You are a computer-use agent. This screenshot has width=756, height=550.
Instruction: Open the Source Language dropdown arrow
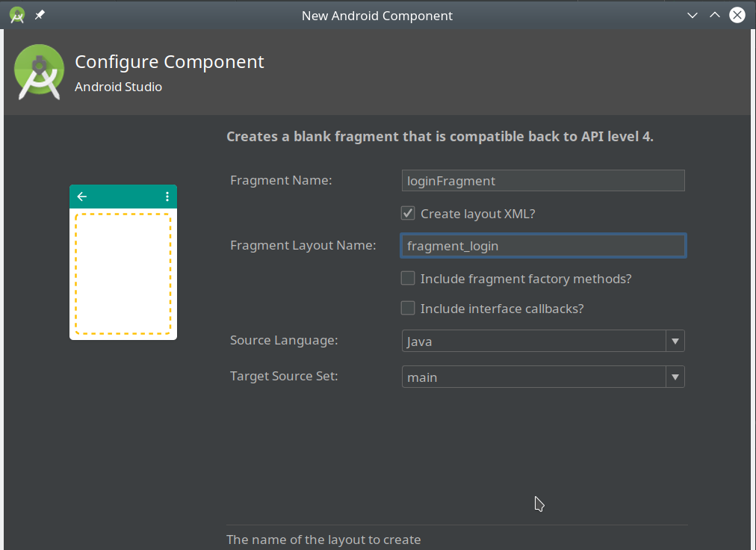pos(675,341)
